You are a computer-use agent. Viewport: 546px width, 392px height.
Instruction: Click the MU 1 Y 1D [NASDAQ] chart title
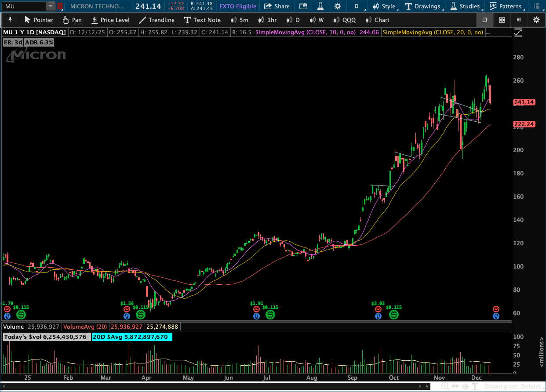click(x=34, y=32)
